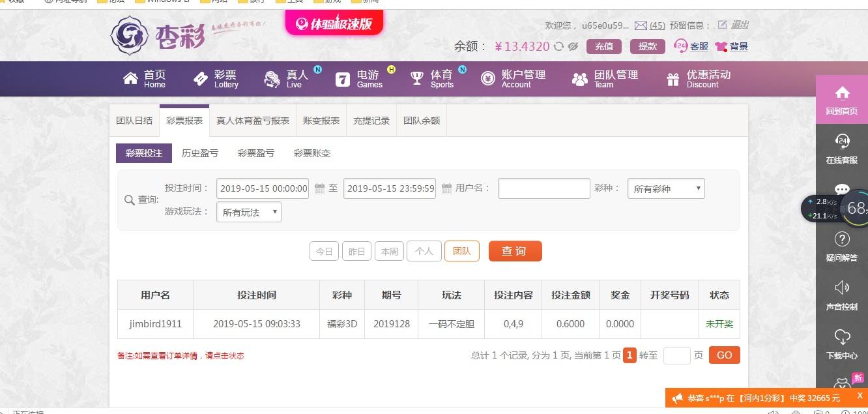The width and height of the screenshot is (868, 414).
Task: Select the 个人 scope filter
Action: click(424, 251)
